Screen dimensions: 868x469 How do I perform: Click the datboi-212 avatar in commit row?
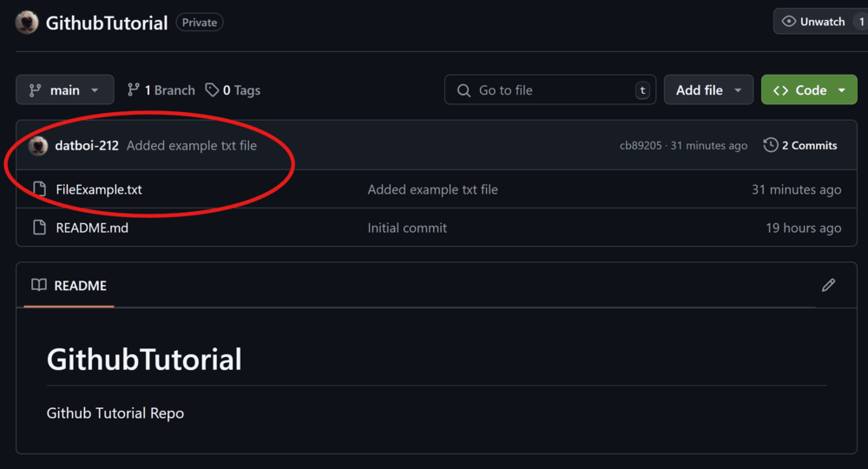[38, 146]
